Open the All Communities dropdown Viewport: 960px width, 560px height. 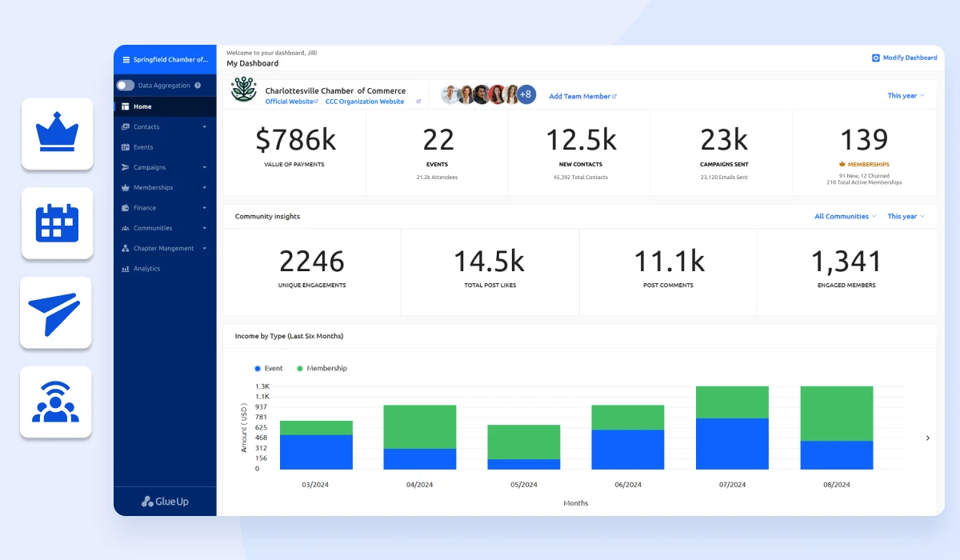[x=844, y=216]
